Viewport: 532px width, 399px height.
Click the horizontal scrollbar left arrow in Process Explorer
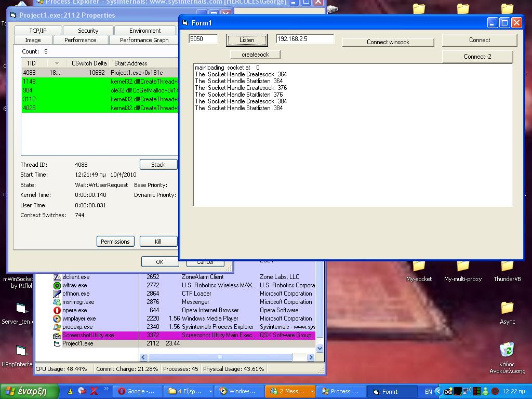[x=143, y=357]
